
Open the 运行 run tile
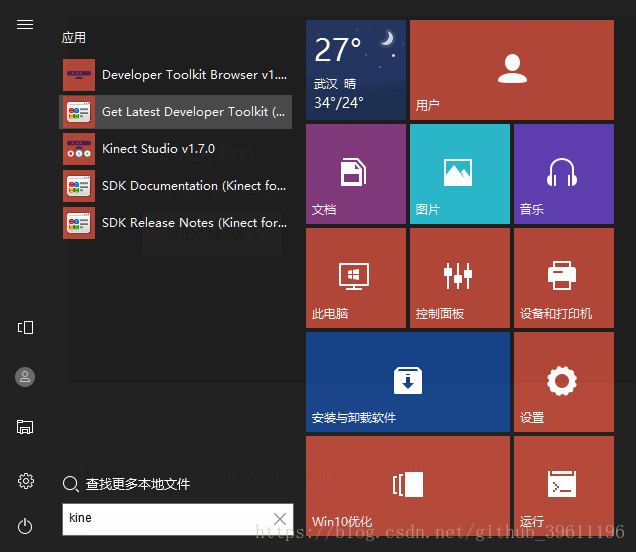pos(564,486)
